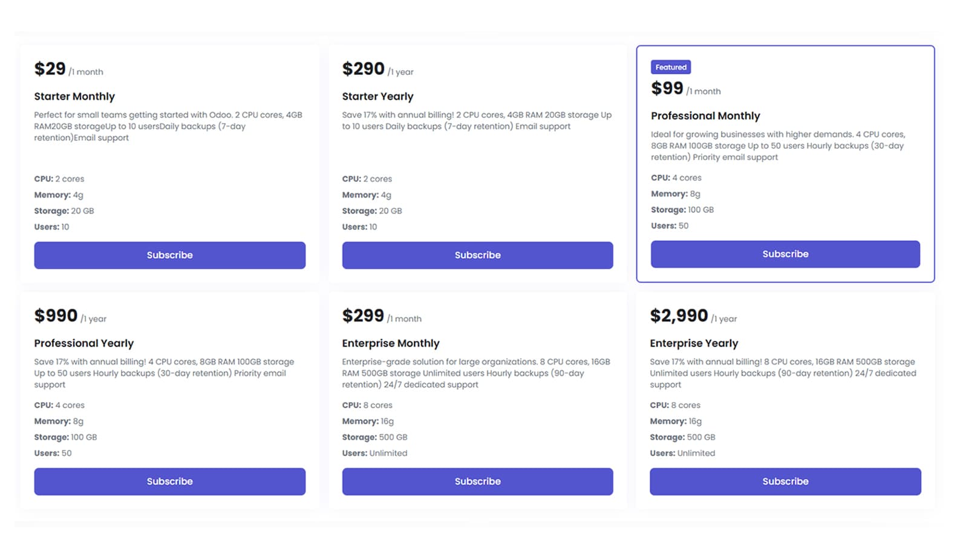960x560 pixels.
Task: Click the Starter Yearly heading
Action: (377, 96)
